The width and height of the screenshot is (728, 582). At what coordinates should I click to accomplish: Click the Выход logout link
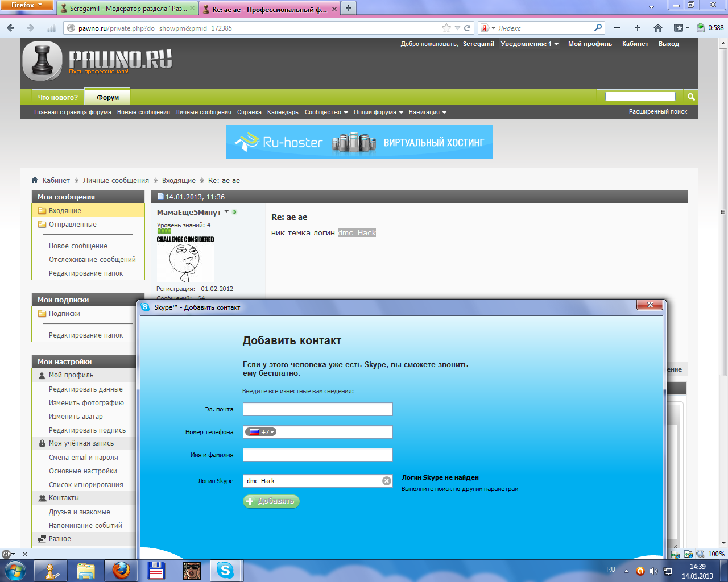click(x=669, y=44)
